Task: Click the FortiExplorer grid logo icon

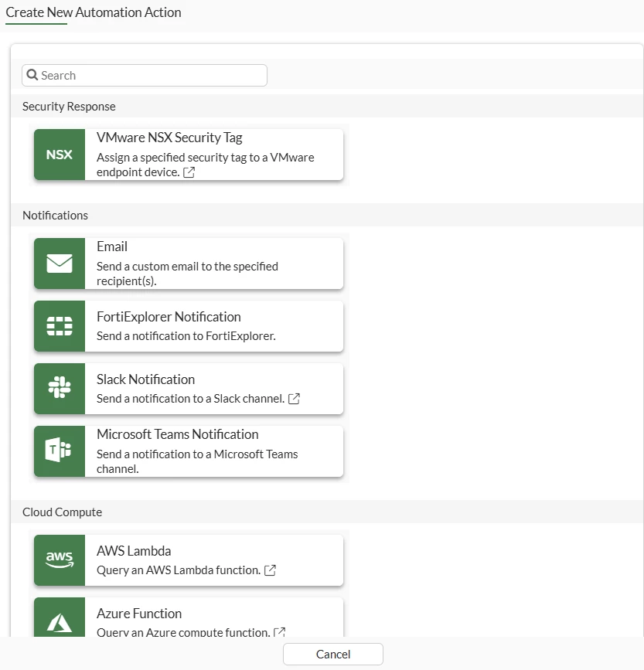Action: point(60,326)
